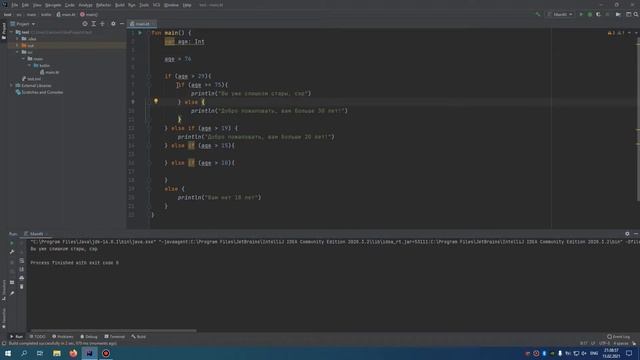Open the Build tool window tab

[139, 337]
